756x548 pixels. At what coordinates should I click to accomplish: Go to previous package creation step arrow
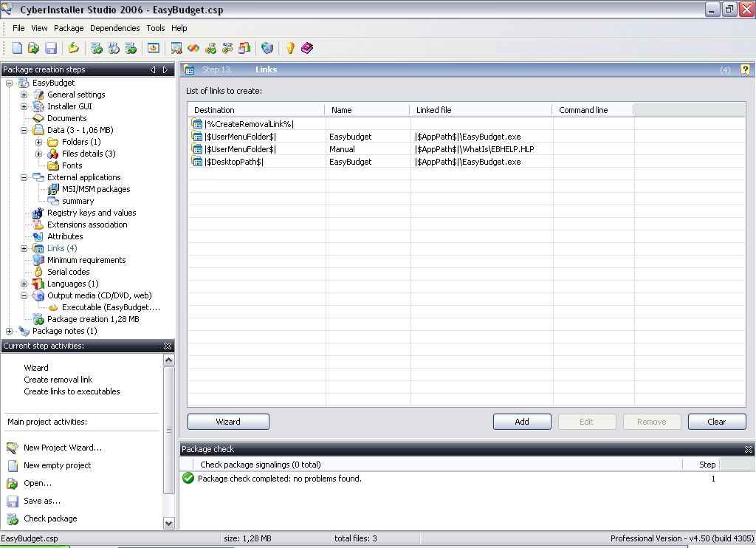(x=153, y=69)
